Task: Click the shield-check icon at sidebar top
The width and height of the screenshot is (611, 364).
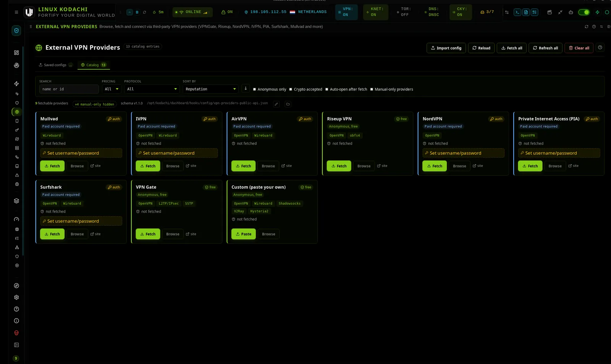Action: click(16, 31)
